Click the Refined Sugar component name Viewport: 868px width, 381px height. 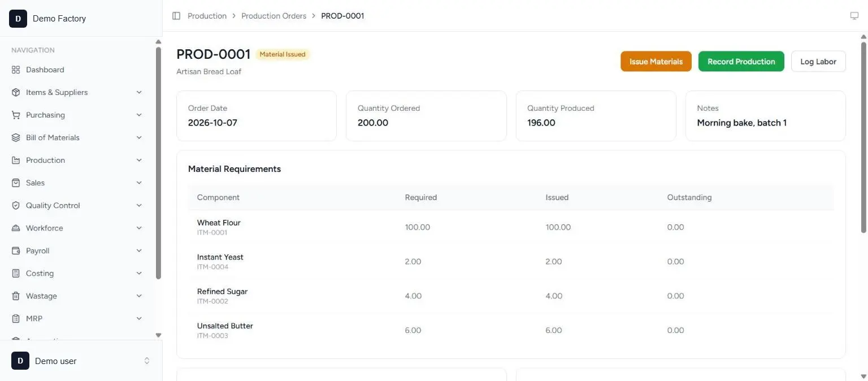point(222,292)
